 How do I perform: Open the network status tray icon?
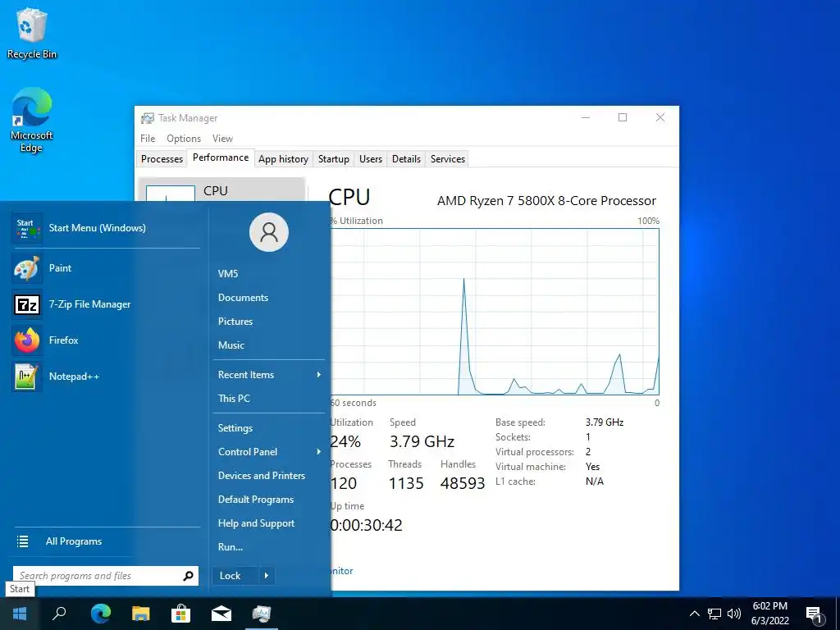(x=714, y=614)
